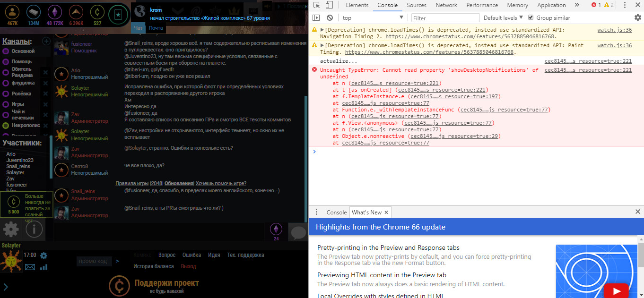Click the chat info icon

tap(34, 230)
